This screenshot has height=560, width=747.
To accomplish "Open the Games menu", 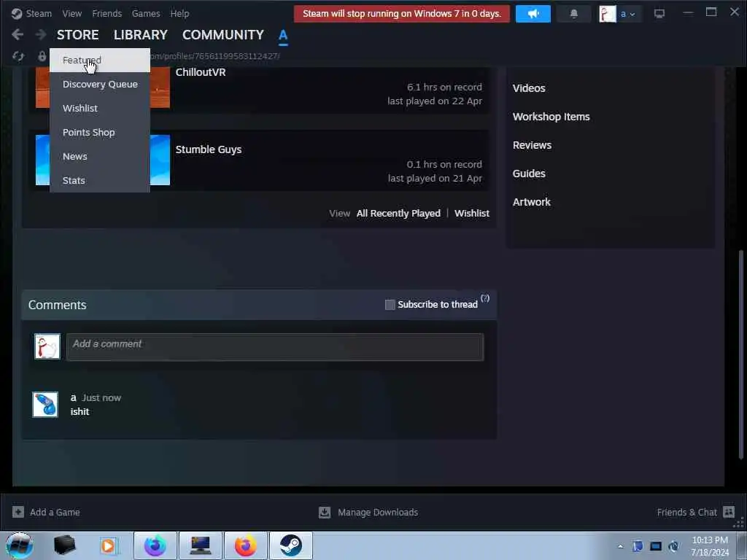I will point(146,13).
